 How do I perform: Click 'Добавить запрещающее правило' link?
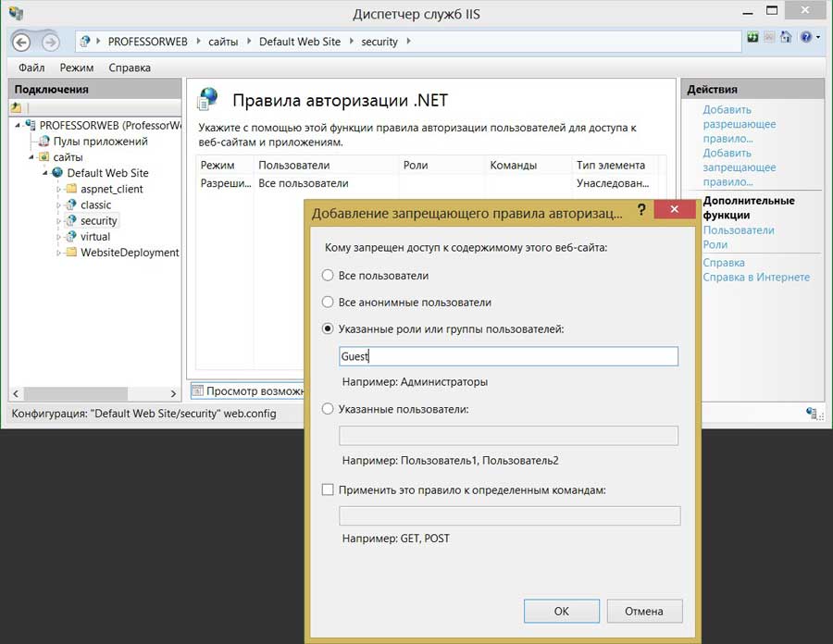[x=739, y=167]
